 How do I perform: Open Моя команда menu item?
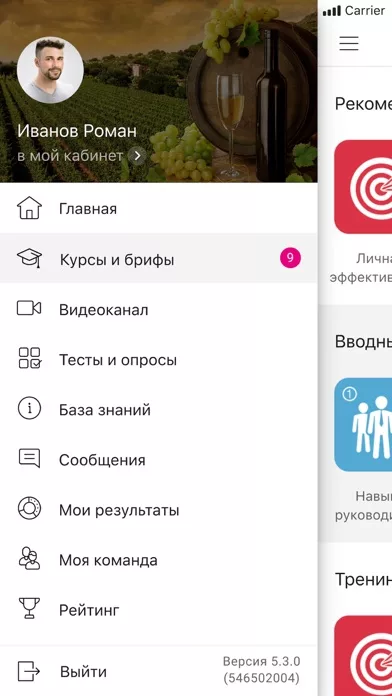(x=158, y=559)
